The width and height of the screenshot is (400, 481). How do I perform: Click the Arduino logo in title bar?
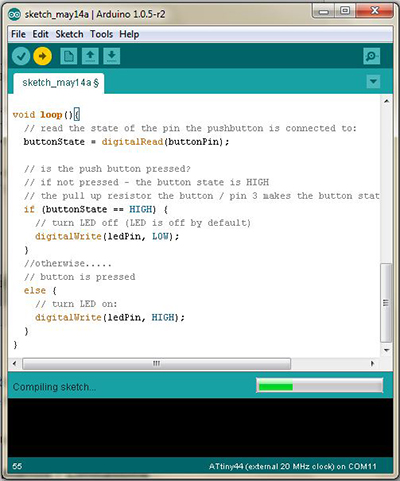coord(14,14)
